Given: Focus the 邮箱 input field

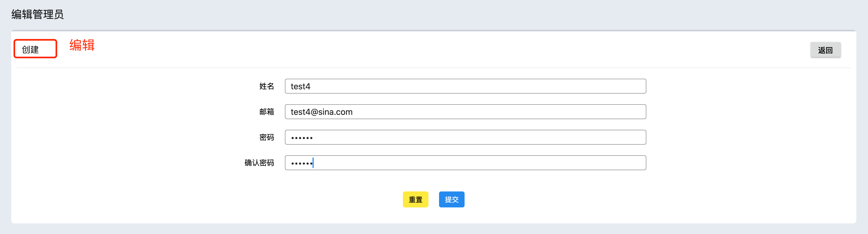Looking at the screenshot, I should coord(465,112).
